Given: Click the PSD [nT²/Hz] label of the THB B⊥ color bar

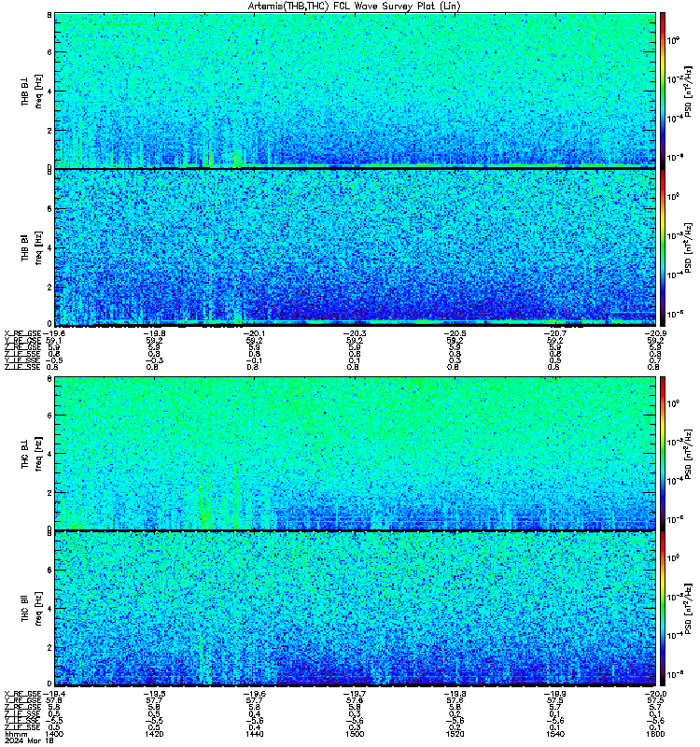Looking at the screenshot, I should pyautogui.click(x=688, y=91).
